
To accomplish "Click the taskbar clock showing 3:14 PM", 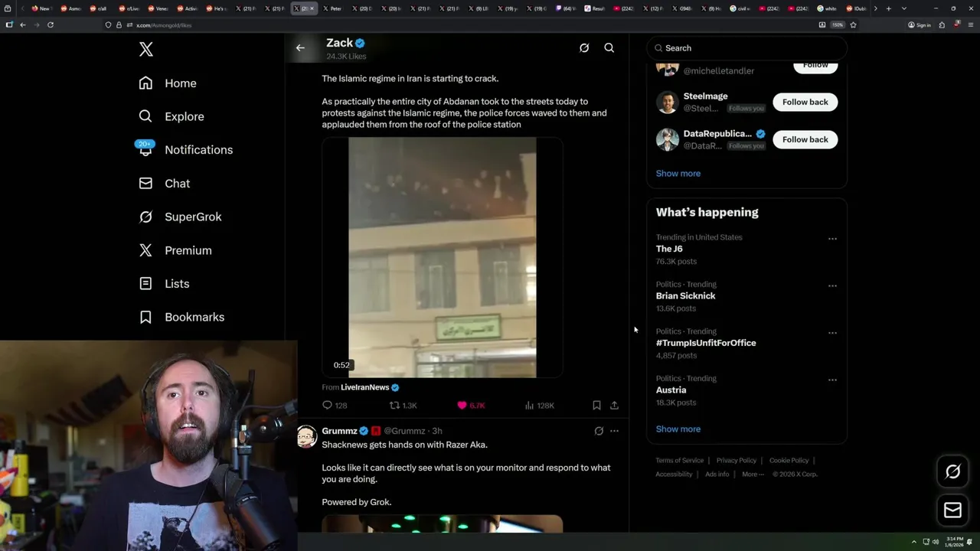I will click(x=953, y=542).
